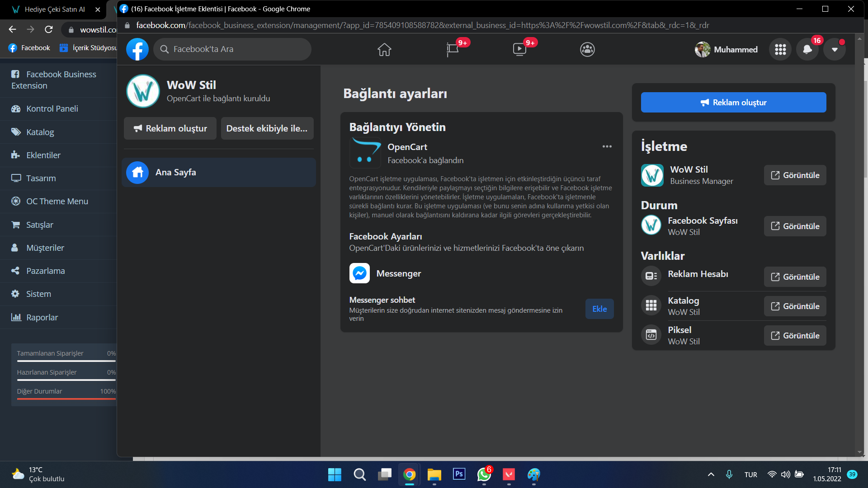Expand Eklentiler in OpenCart sidebar
The height and width of the screenshot is (488, 868).
point(58,155)
